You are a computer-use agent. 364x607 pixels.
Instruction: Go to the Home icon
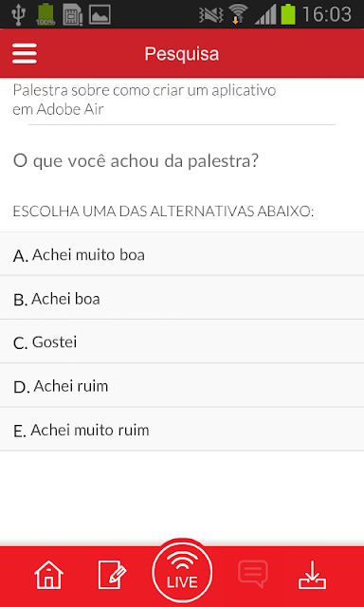tap(48, 575)
